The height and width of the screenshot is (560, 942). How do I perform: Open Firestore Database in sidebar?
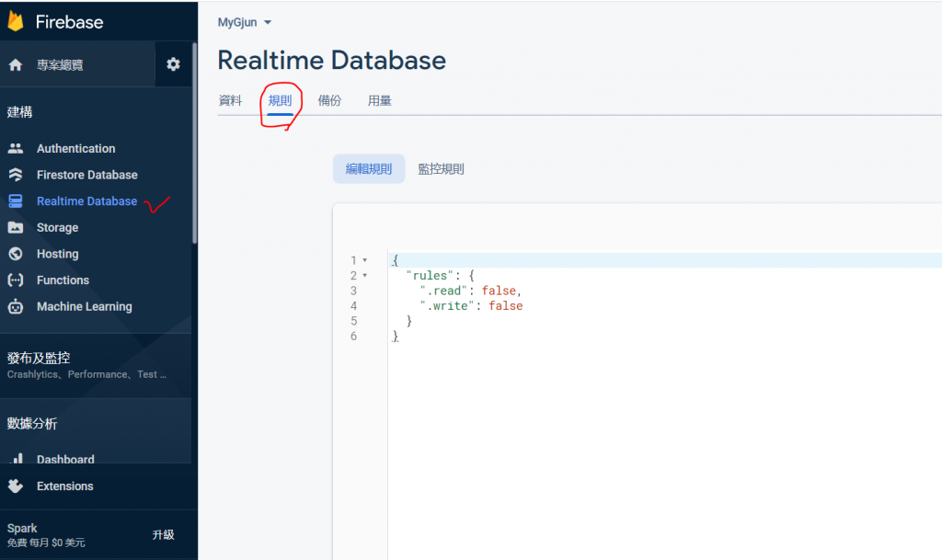[x=87, y=175]
